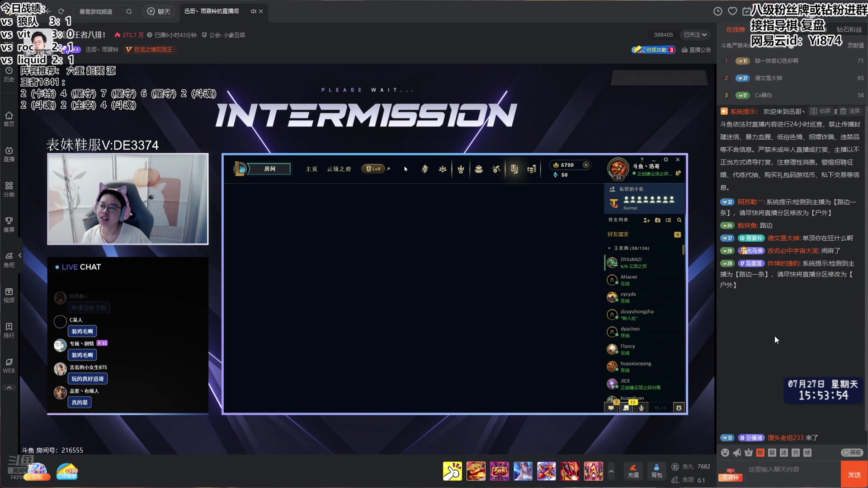Screen dimensions: 868x488
Task: Open the 历史 history sidebar item
Action: click(x=9, y=75)
